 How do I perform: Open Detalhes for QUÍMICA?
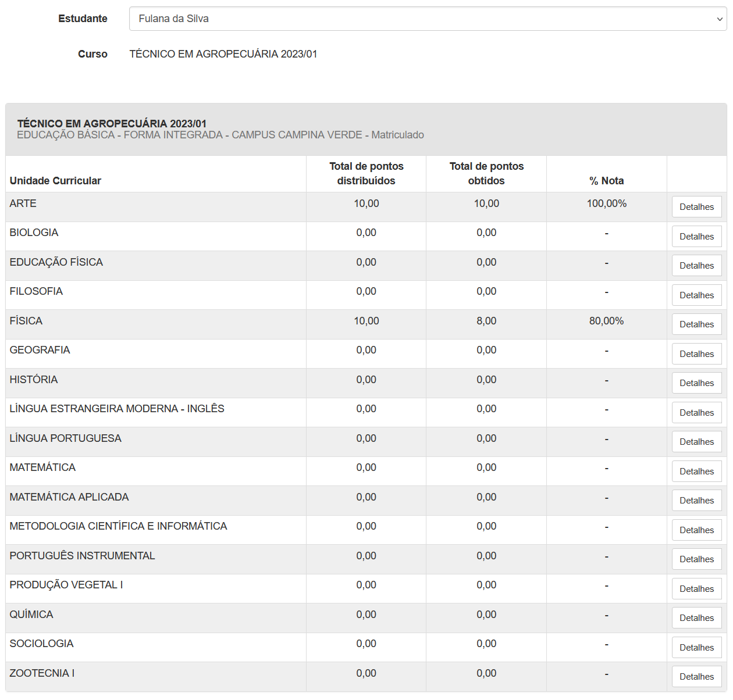(x=696, y=617)
